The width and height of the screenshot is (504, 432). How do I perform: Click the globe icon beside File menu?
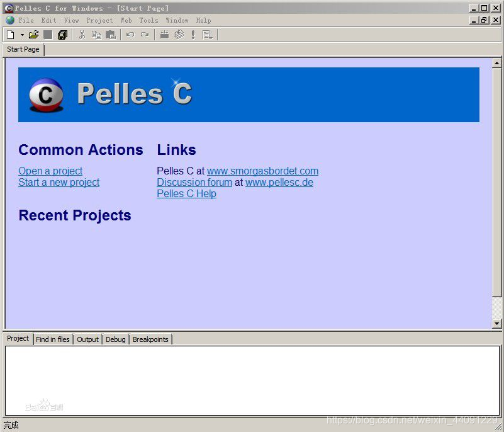(x=10, y=20)
